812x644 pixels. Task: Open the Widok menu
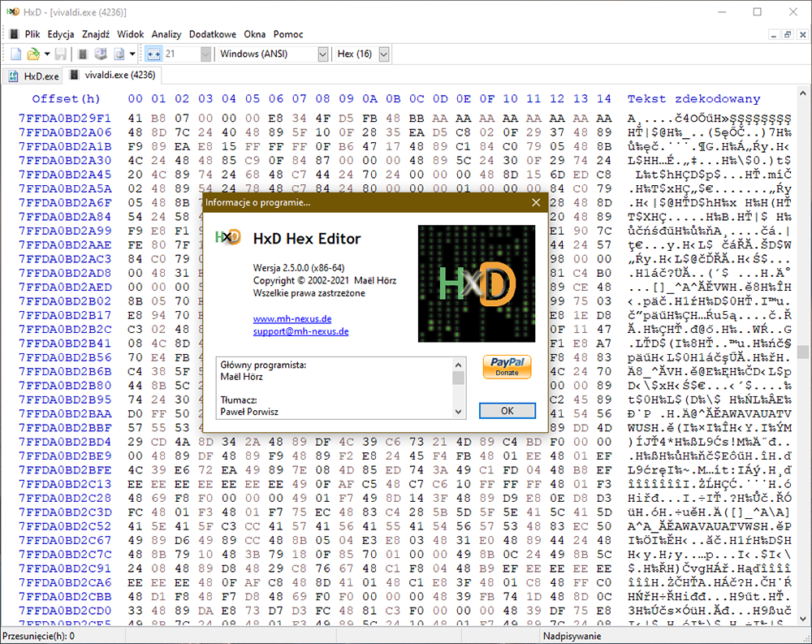pyautogui.click(x=130, y=34)
